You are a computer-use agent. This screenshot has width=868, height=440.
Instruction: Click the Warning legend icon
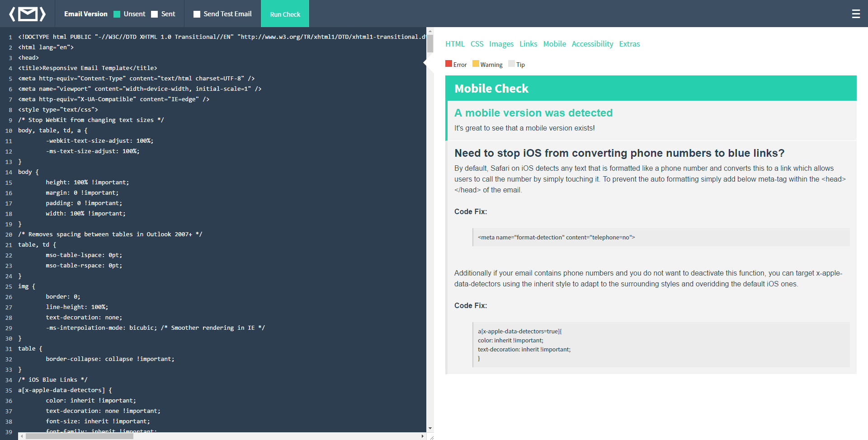point(476,64)
